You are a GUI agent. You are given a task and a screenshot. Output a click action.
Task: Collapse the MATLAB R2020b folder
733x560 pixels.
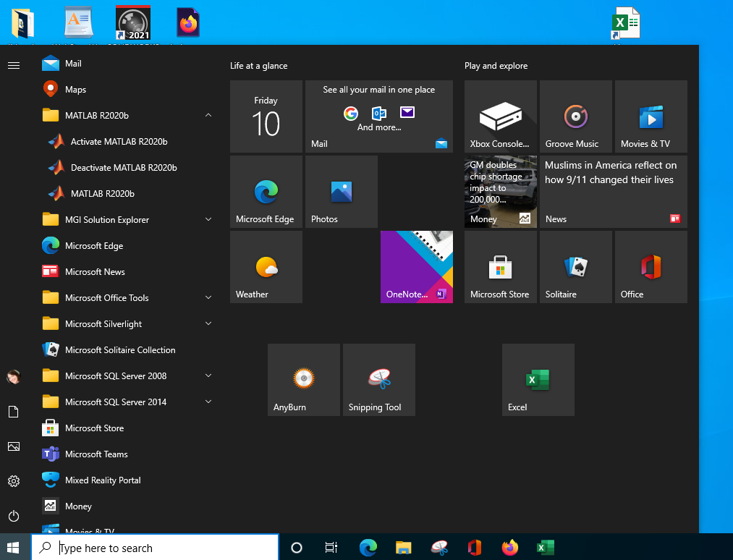point(126,116)
